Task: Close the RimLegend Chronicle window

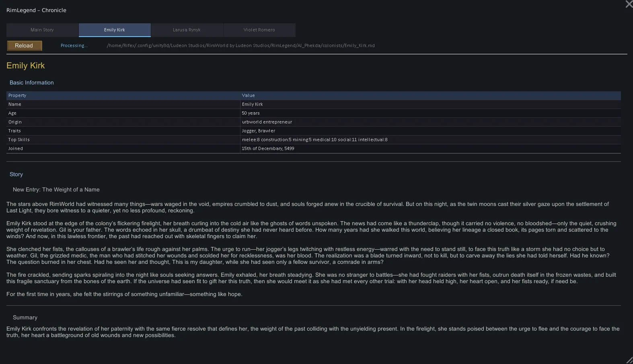Action: point(629,4)
